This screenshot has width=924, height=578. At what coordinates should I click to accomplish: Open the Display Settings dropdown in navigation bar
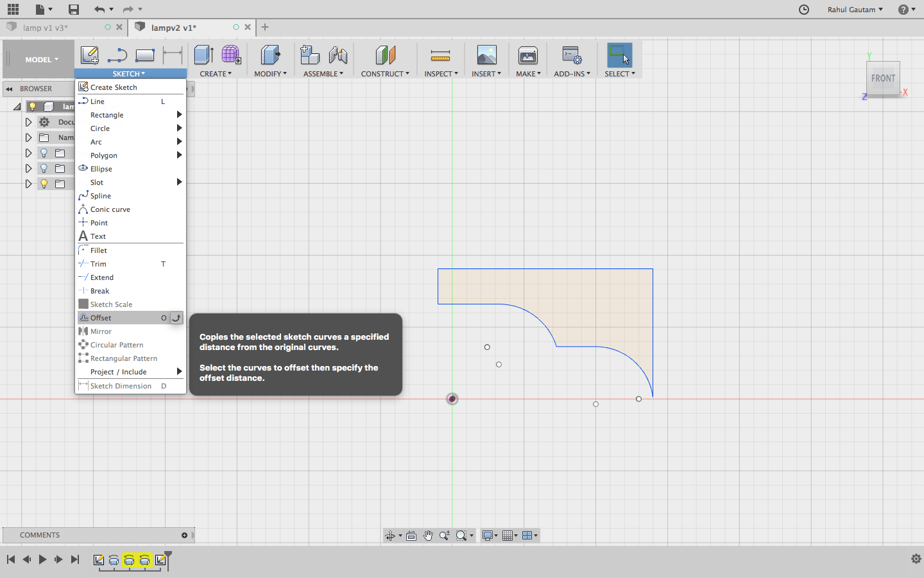[x=490, y=536]
